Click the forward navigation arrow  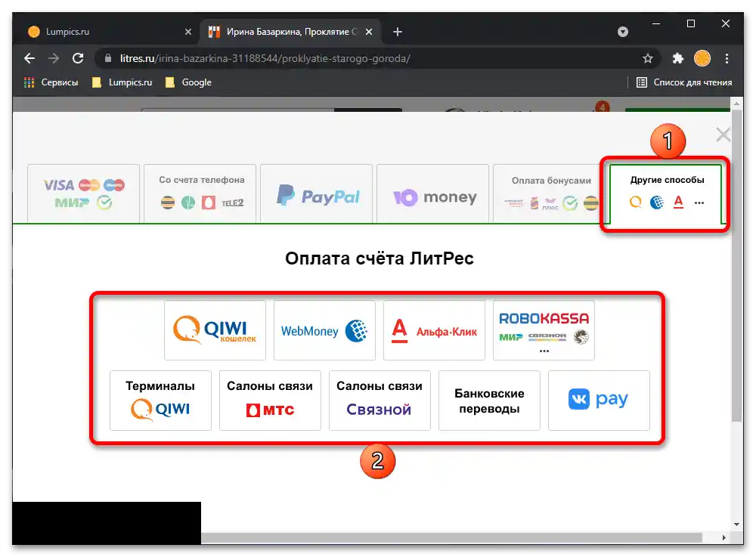point(54,58)
